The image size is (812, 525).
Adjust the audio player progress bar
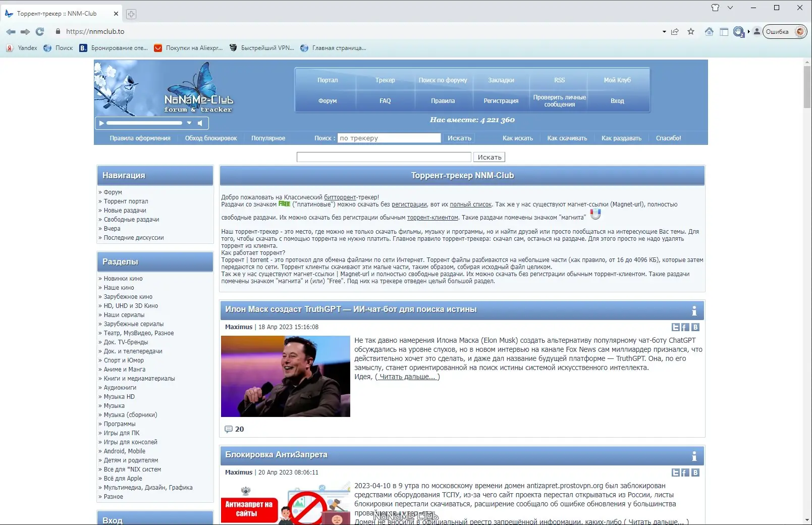pyautogui.click(x=144, y=123)
